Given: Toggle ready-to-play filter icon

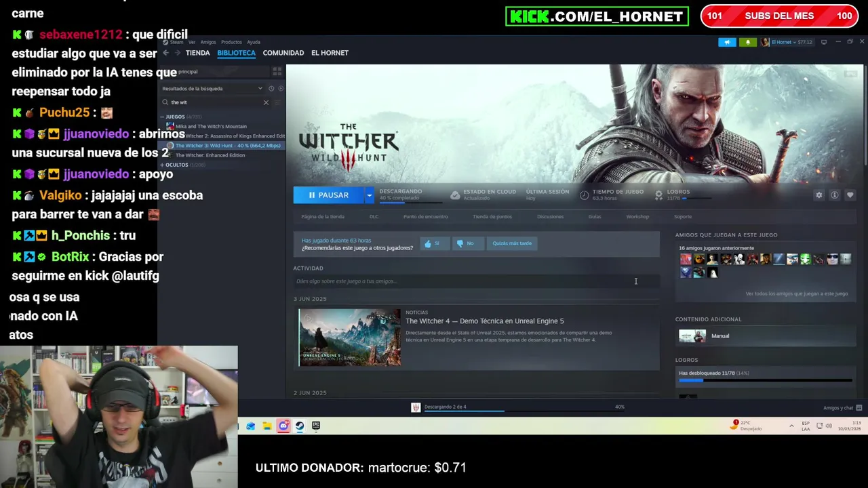Looking at the screenshot, I should [x=281, y=89].
